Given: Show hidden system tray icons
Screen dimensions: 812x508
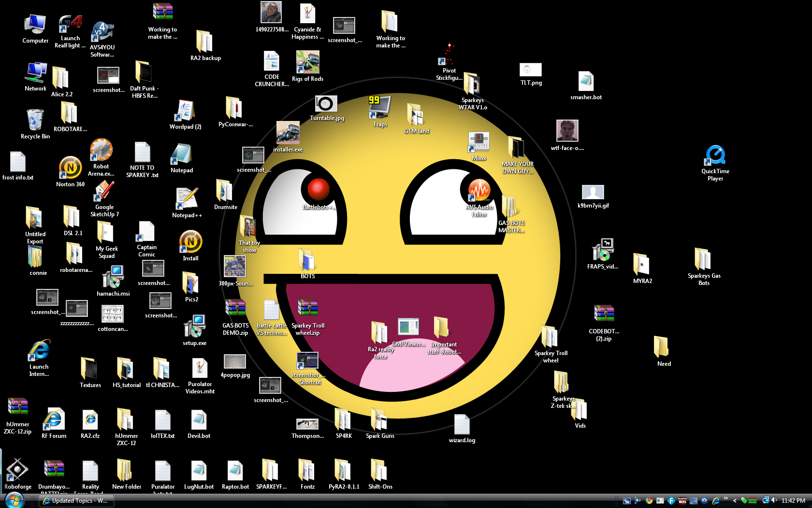Looking at the screenshot, I should (x=735, y=501).
